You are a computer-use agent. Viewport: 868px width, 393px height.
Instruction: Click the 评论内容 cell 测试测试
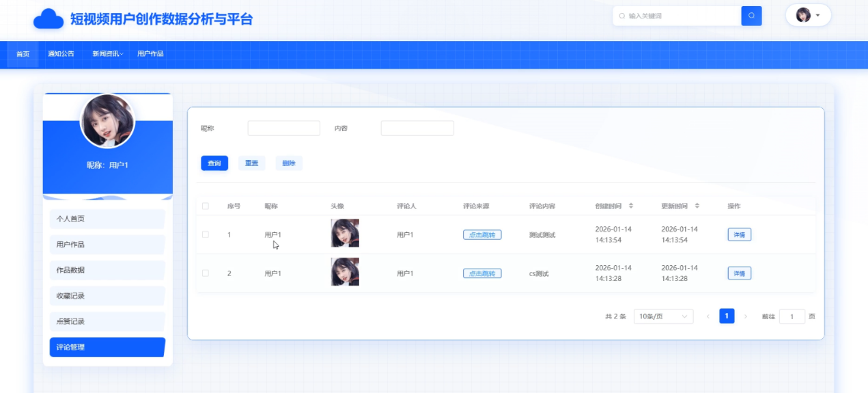542,234
